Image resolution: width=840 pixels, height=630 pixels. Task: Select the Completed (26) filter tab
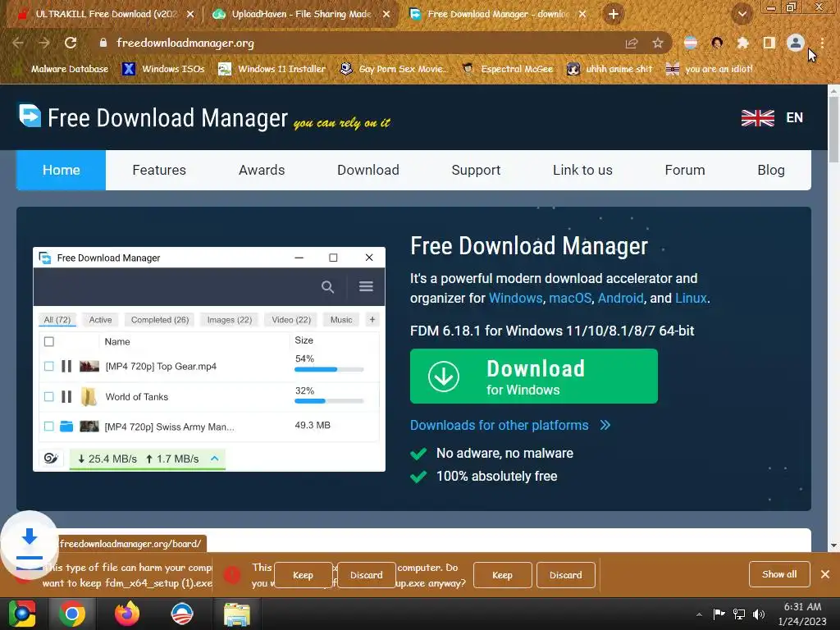[160, 320]
